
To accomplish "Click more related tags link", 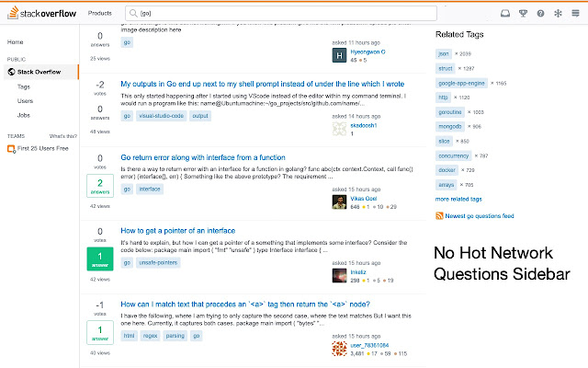I will coord(458,199).
